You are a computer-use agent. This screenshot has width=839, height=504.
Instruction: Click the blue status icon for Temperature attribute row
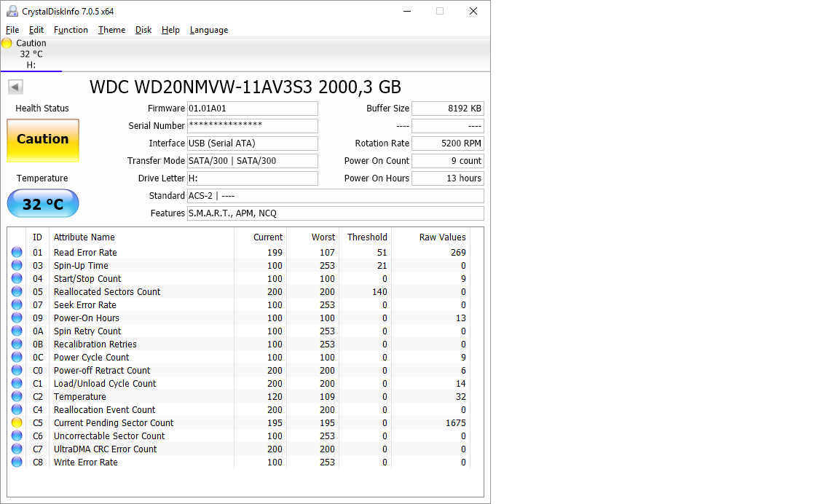17,396
